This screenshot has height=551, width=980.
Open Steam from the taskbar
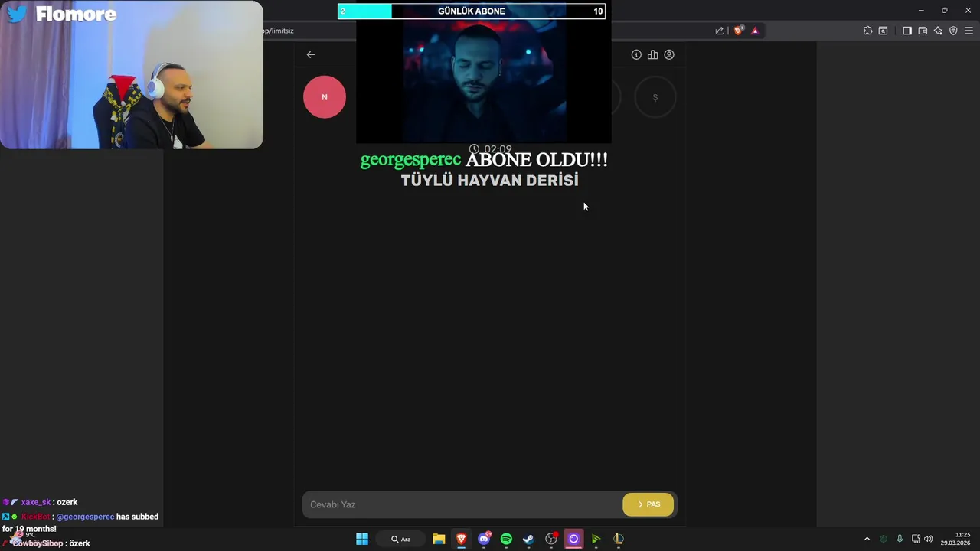(528, 539)
